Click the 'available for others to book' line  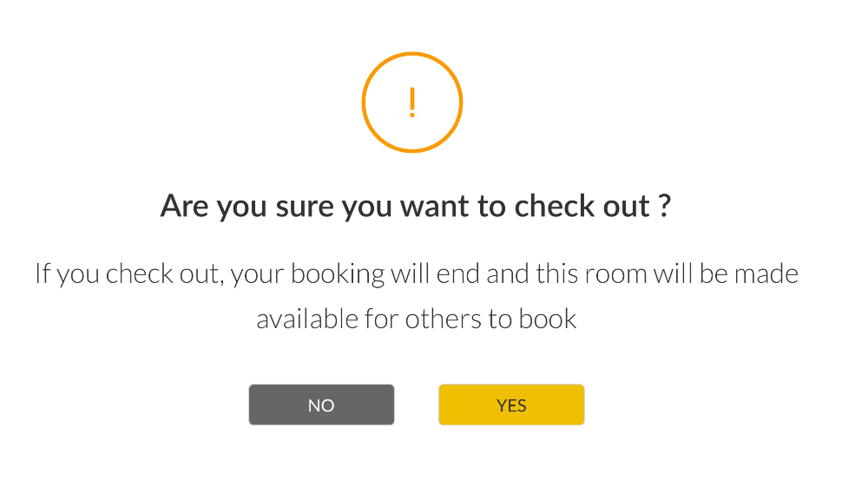coord(417,319)
